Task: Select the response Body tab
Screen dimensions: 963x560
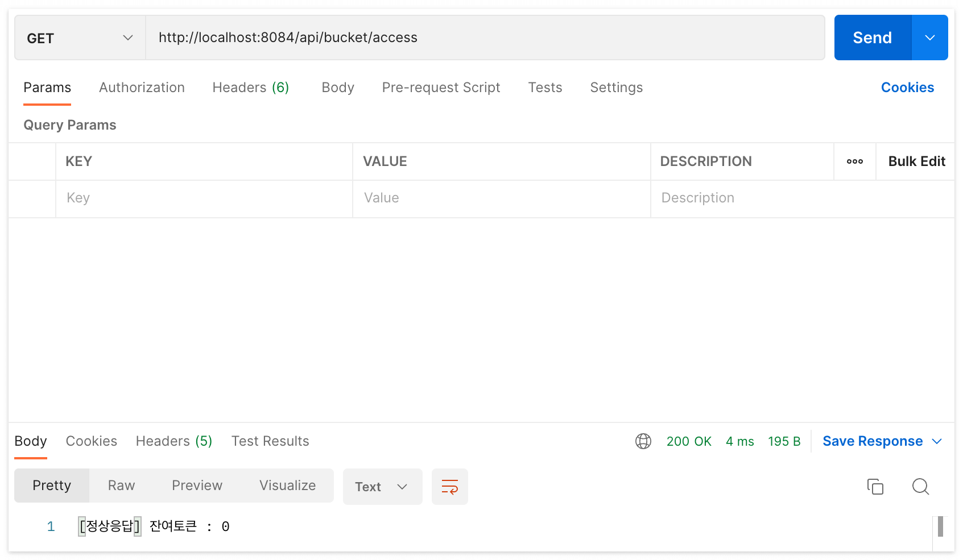Action: 31,441
